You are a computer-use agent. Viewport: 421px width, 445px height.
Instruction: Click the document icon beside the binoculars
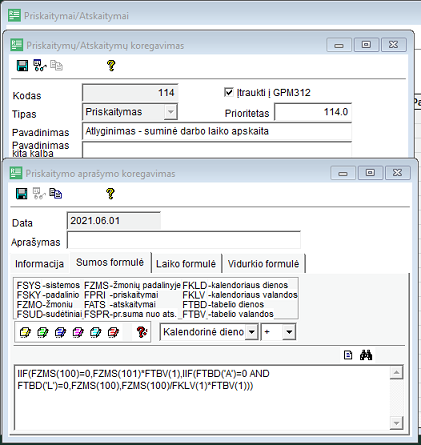click(x=348, y=355)
